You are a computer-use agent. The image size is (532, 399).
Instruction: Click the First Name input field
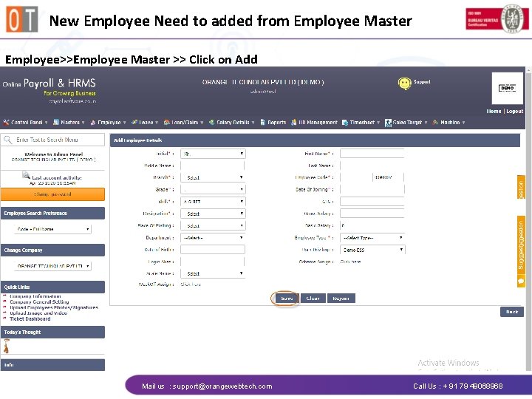372,154
